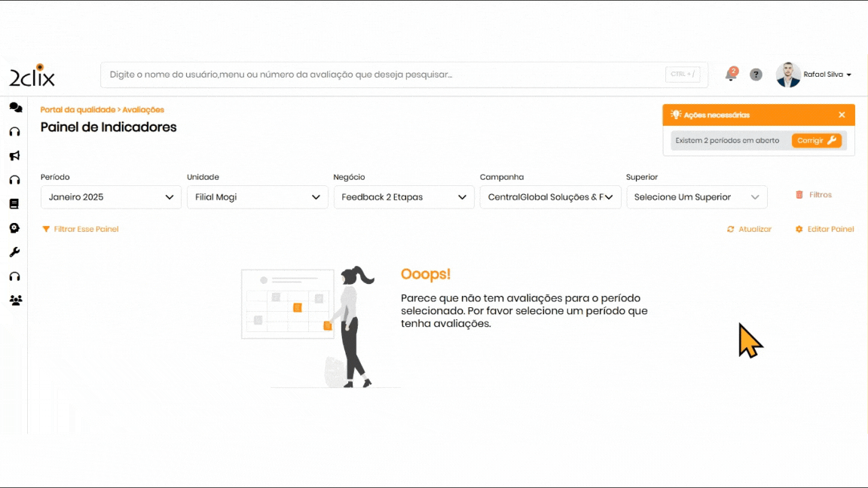Dismiss the Ações necessárias alert
The height and width of the screenshot is (488, 868).
tap(842, 115)
